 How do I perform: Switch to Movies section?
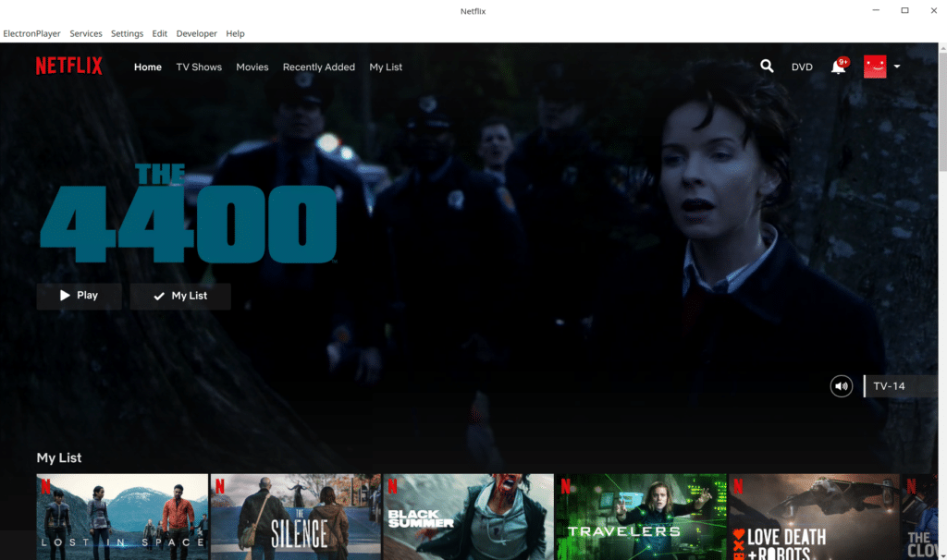click(252, 67)
